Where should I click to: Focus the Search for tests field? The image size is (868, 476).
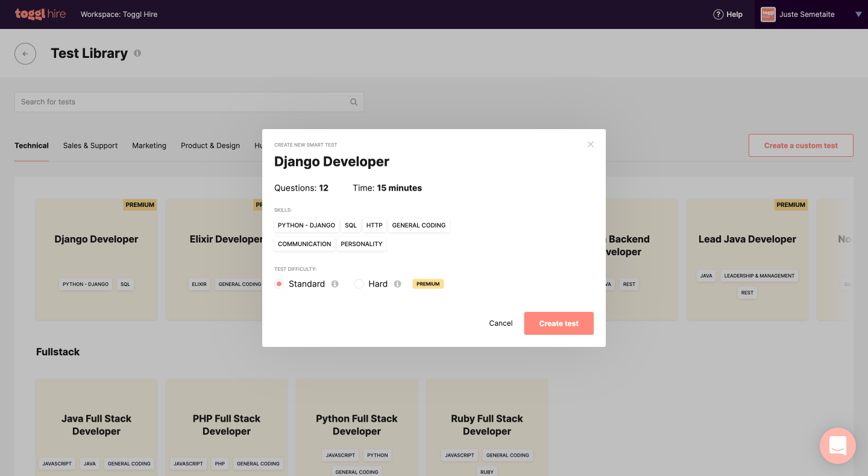(189, 102)
